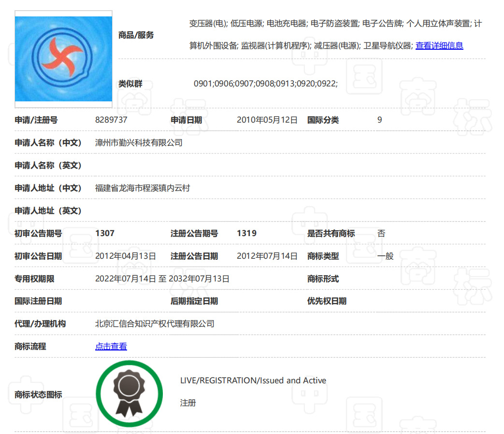Click preliminary announcement date 2012年04月13日

point(125,256)
